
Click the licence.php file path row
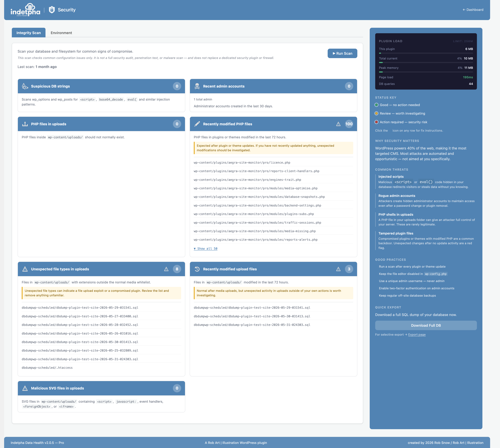pyautogui.click(x=273, y=163)
